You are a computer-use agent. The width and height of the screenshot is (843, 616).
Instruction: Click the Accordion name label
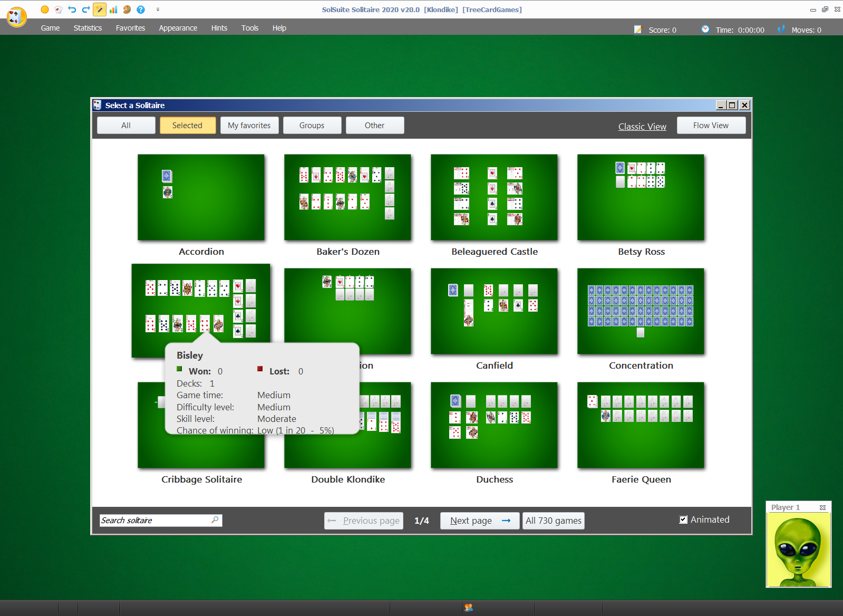(201, 252)
